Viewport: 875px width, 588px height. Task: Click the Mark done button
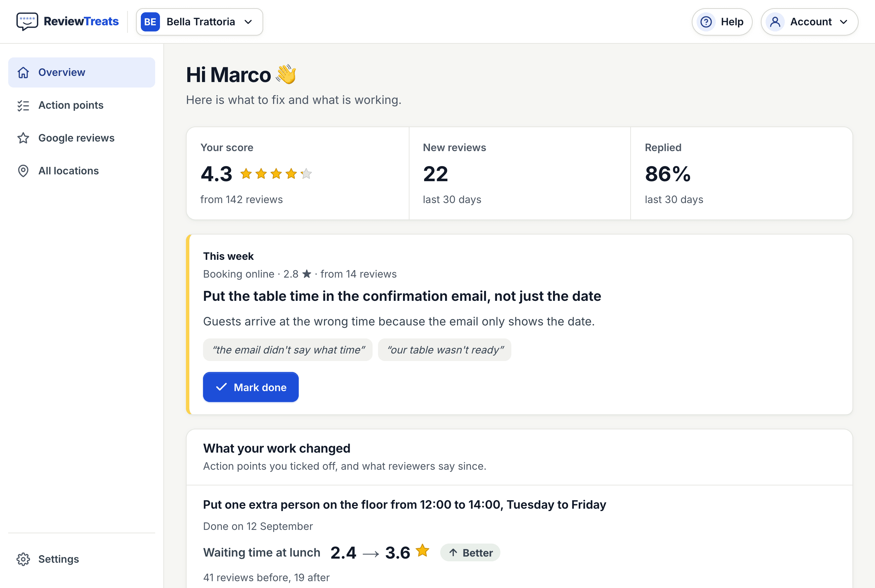tap(251, 387)
